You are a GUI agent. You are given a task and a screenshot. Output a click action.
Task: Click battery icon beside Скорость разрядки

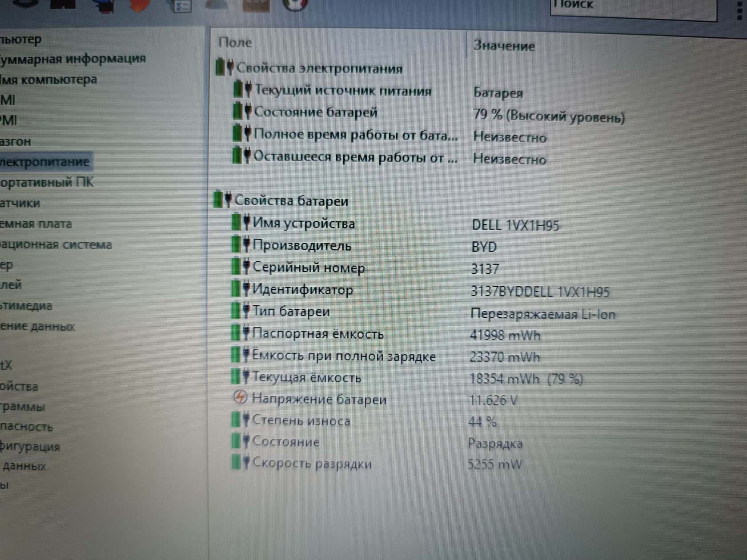(x=241, y=463)
